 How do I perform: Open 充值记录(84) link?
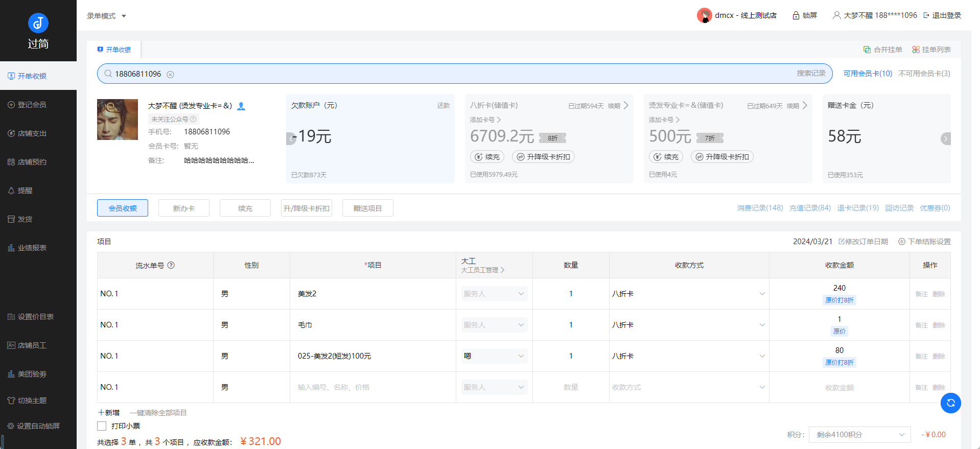click(x=810, y=208)
